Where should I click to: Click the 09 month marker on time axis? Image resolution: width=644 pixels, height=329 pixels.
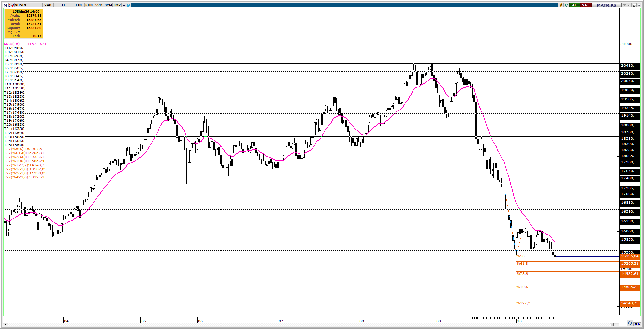tap(439, 321)
